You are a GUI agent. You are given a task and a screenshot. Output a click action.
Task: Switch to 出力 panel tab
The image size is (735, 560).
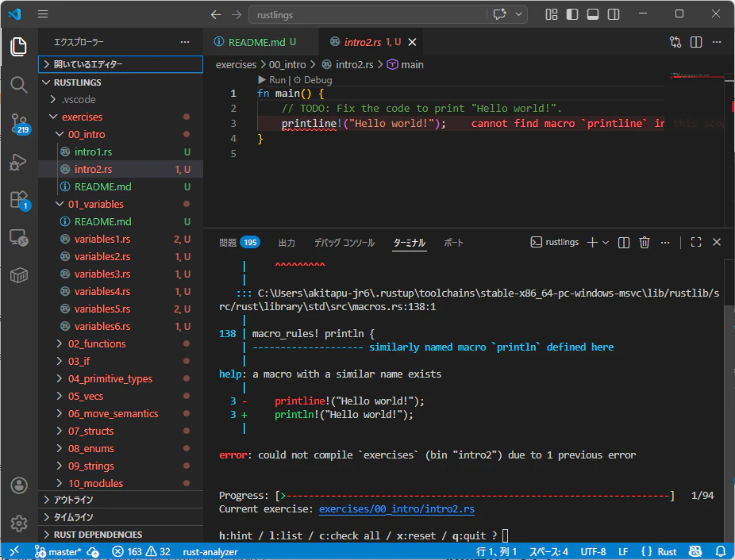[x=287, y=242]
